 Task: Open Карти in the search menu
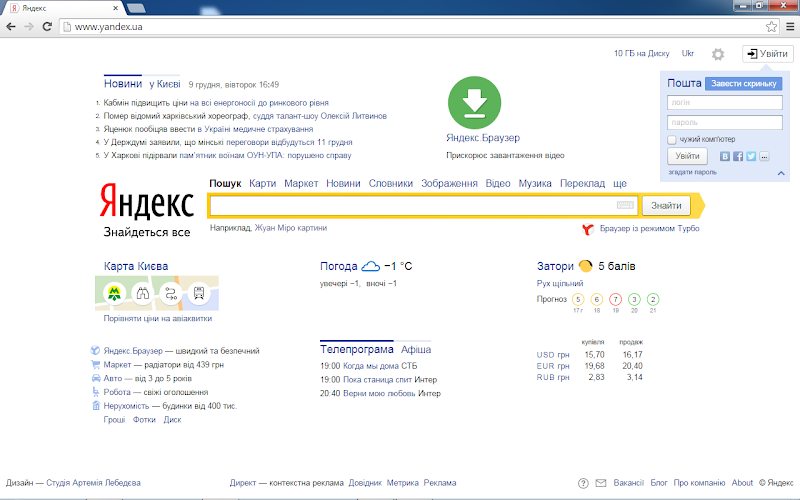[263, 183]
